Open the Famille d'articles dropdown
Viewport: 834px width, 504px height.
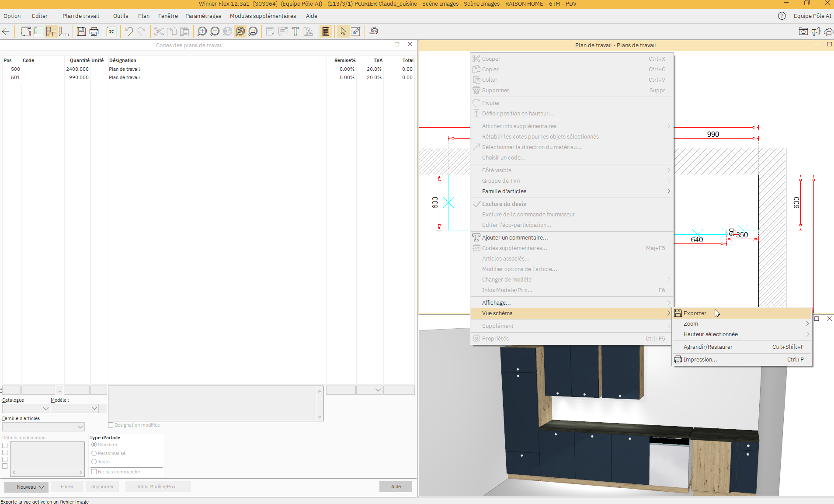(43, 427)
